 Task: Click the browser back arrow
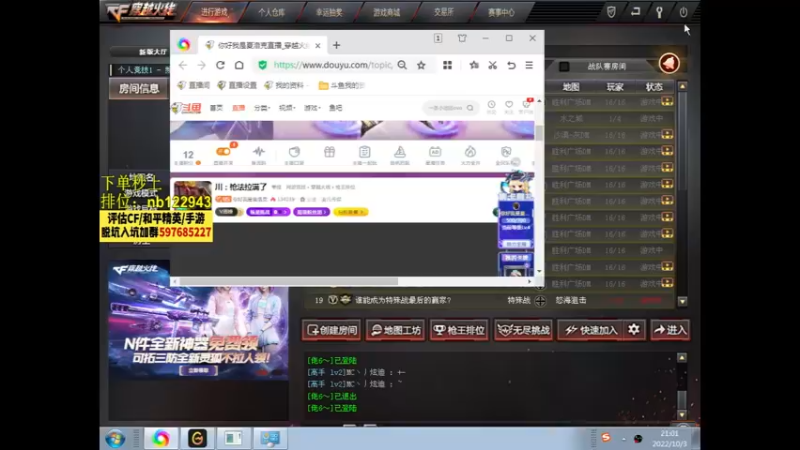point(183,65)
